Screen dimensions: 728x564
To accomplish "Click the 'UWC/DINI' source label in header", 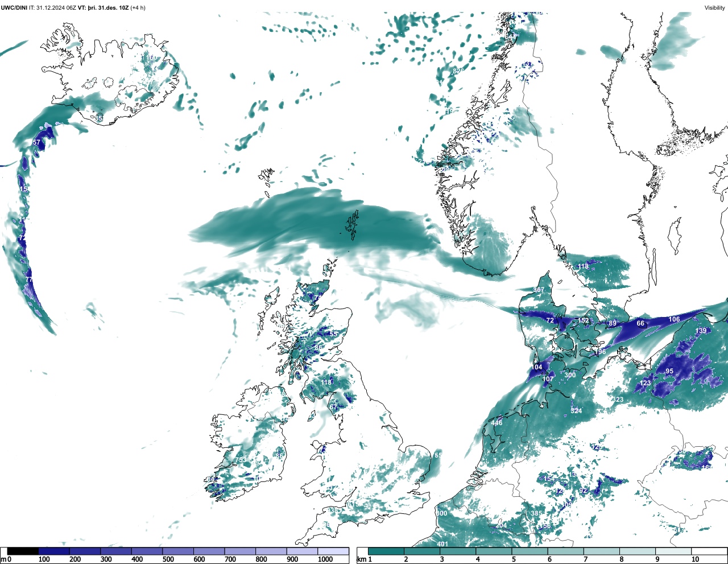I will pos(14,7).
